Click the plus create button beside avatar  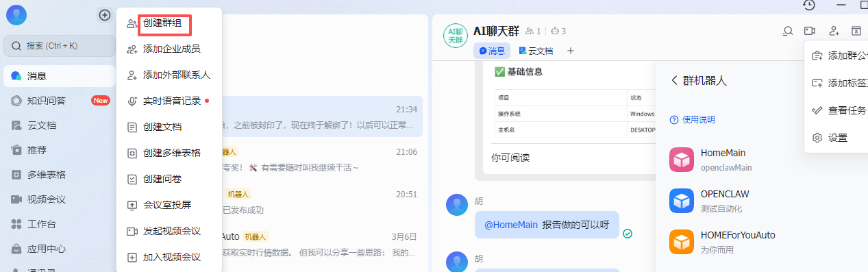pyautogui.click(x=105, y=14)
